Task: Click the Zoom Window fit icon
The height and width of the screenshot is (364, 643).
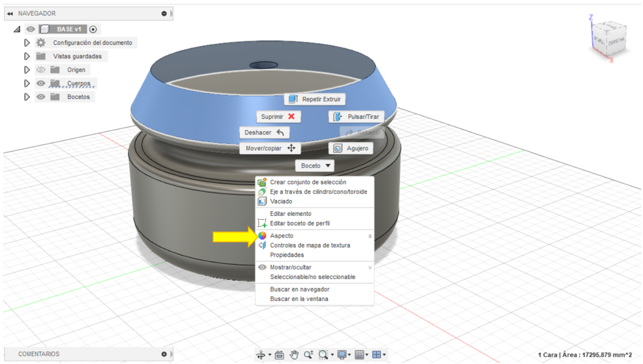Action: (323, 355)
